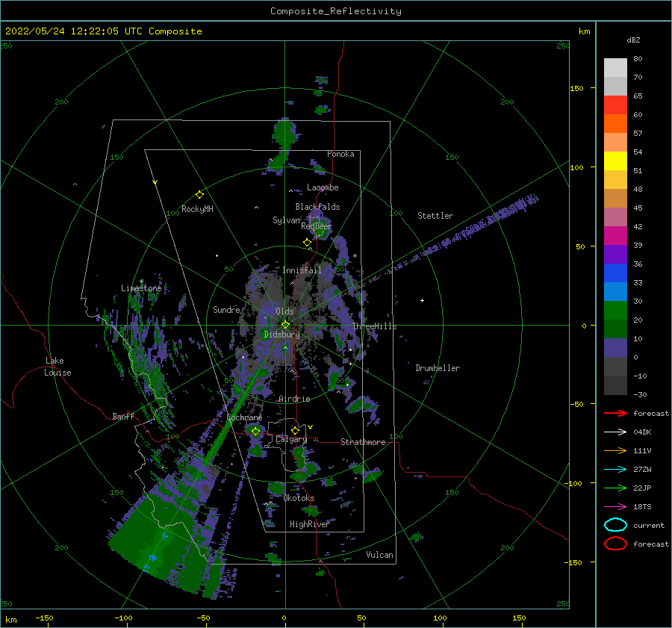Click the Limestone label

coord(141,288)
